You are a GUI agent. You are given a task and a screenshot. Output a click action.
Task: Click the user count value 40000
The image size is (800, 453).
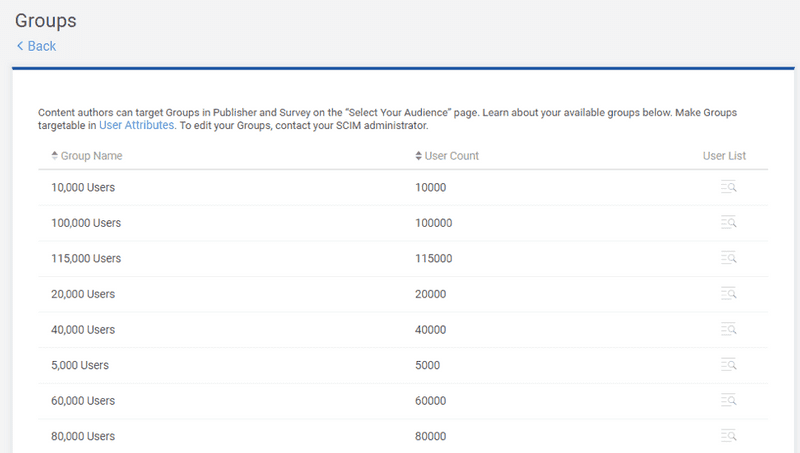[x=431, y=330]
